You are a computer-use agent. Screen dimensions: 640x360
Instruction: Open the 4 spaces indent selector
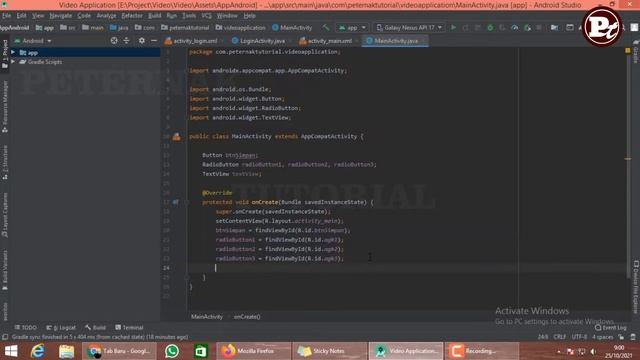pyautogui.click(x=602, y=337)
